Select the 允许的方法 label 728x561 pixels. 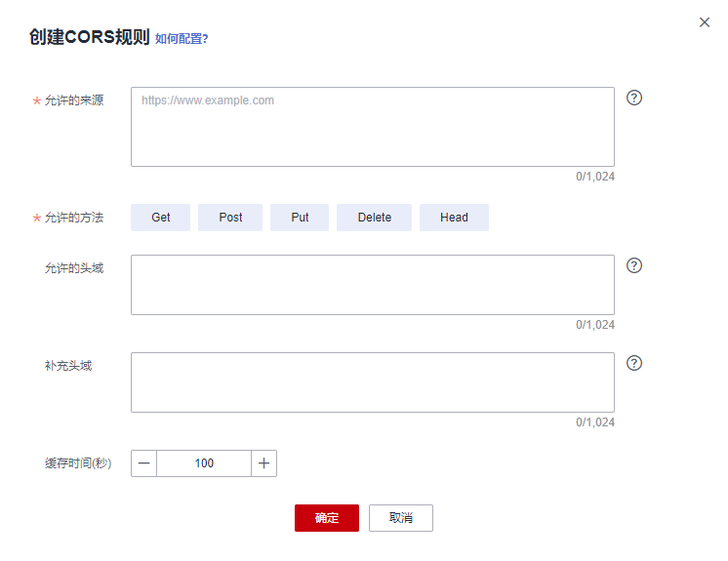click(x=74, y=218)
